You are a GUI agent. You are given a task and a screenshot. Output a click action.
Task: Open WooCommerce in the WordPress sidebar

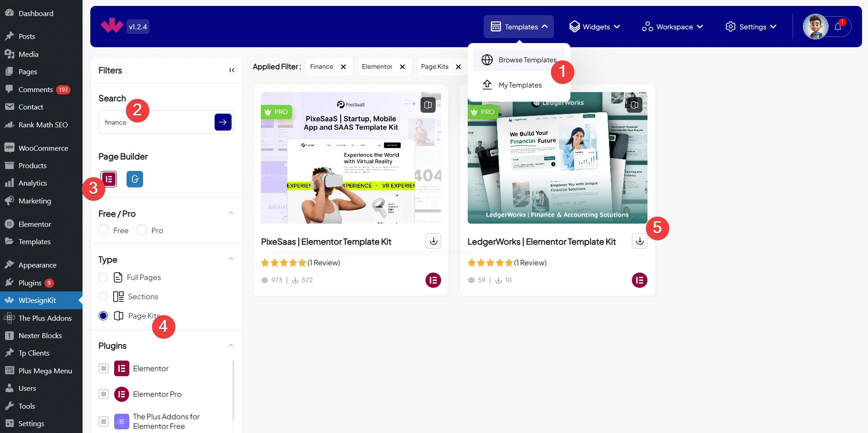43,148
